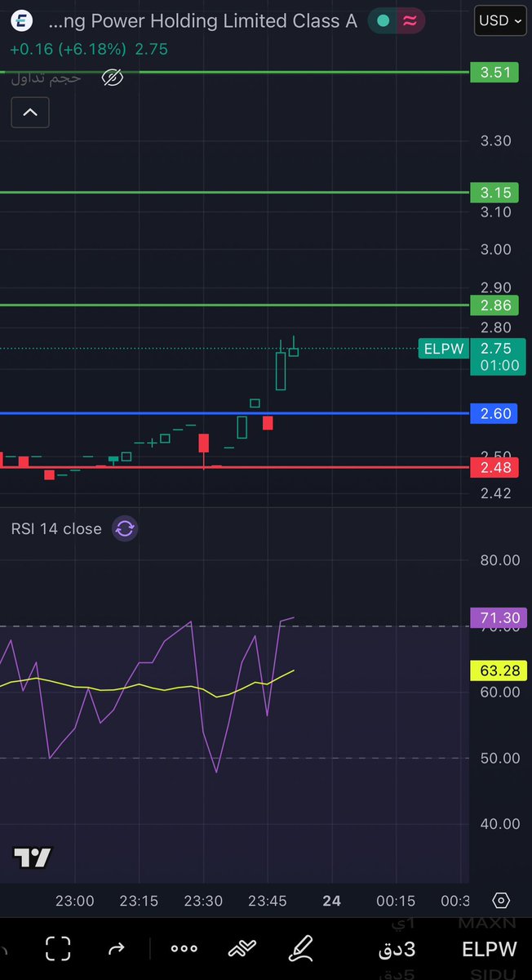Viewport: 532px width, 980px height.
Task: Click the 71.30 RSI value label
Action: pos(499,618)
